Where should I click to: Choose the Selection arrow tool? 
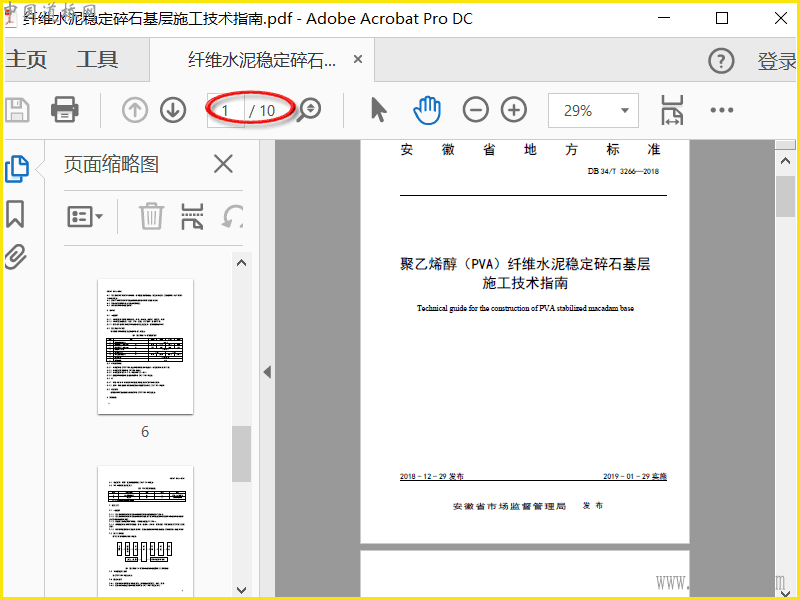click(x=379, y=110)
